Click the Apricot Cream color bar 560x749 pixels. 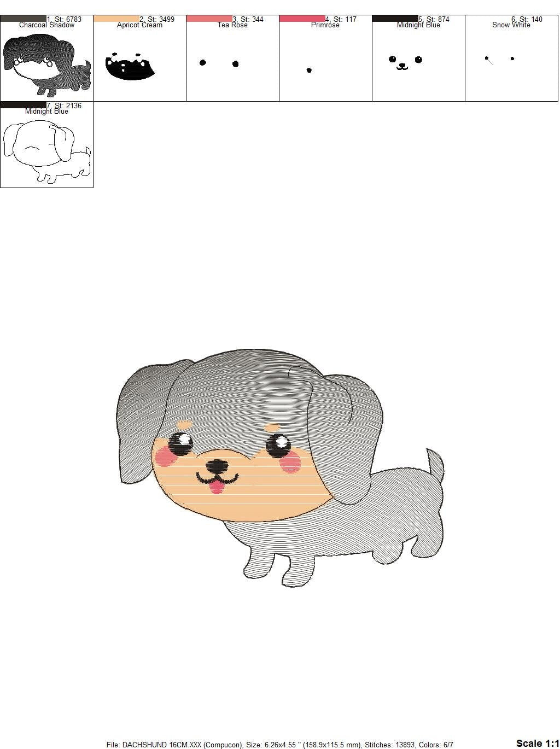coord(116,19)
